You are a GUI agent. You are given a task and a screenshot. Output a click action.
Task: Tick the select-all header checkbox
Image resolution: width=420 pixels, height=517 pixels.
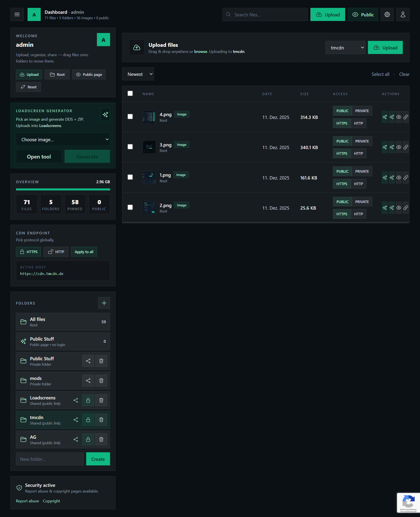tap(130, 93)
